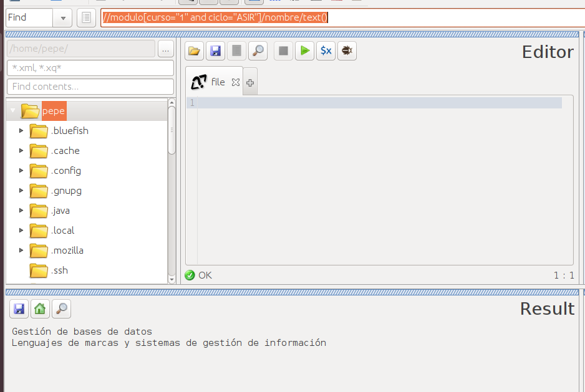
Task: Click the *.xml, *.xq* file filter field
Action: click(x=90, y=68)
